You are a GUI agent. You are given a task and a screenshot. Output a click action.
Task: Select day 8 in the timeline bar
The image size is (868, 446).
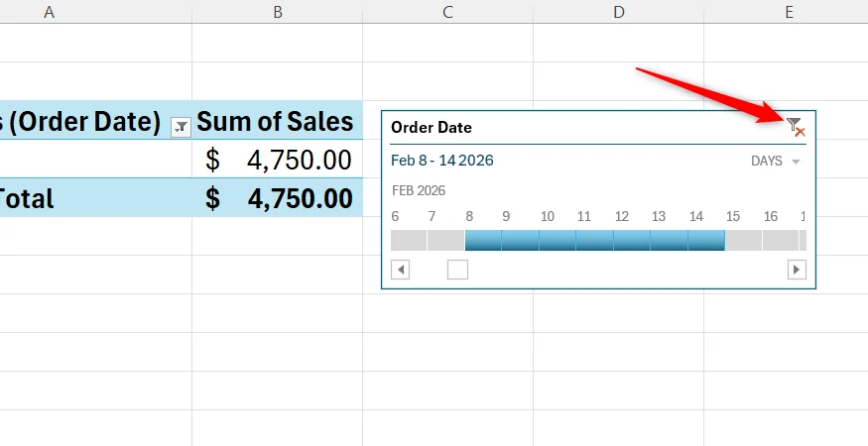pos(483,240)
